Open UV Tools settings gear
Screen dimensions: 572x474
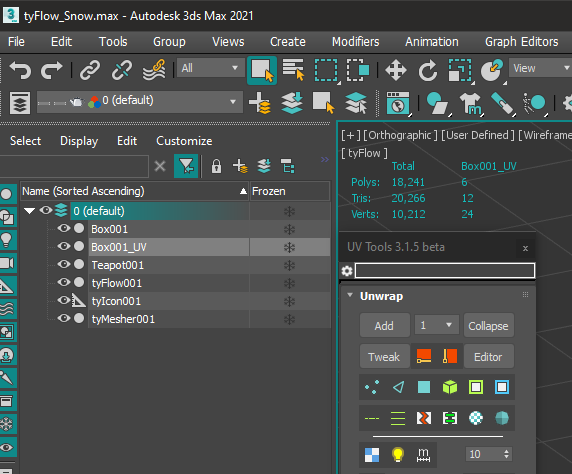[x=347, y=271]
